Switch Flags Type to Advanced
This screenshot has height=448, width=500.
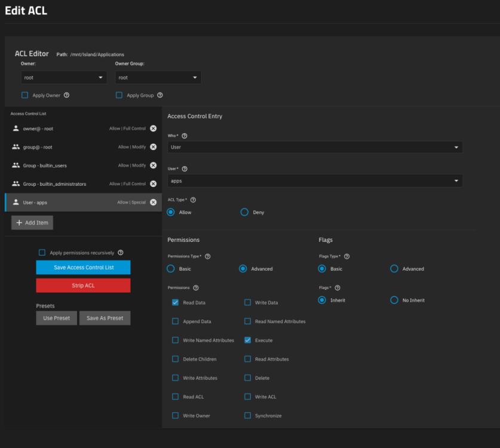pyautogui.click(x=394, y=269)
